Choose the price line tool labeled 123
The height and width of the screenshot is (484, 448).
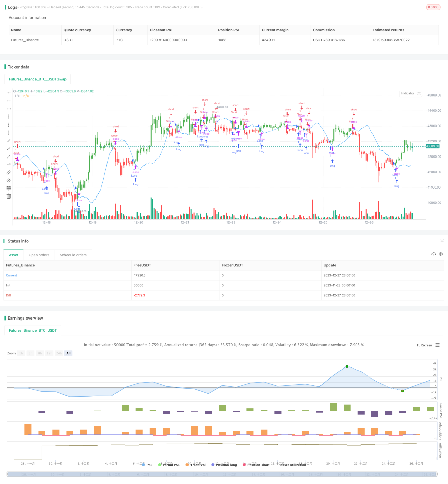tap(9, 164)
